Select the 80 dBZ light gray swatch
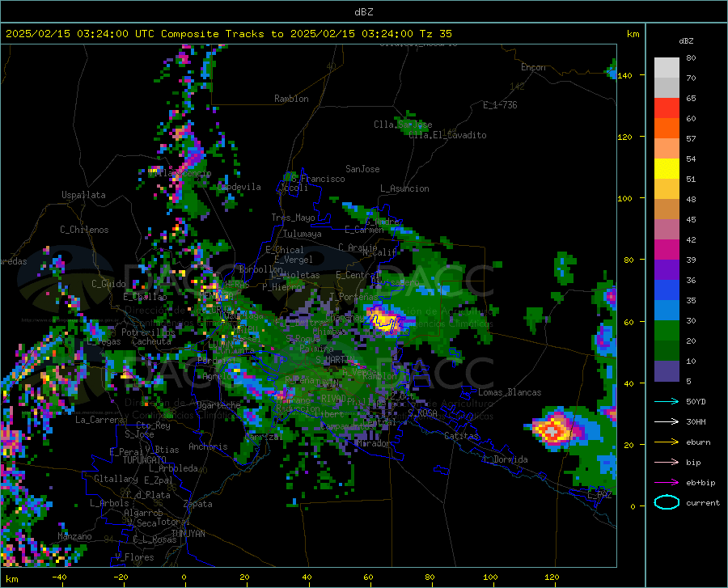The image size is (728, 588). (x=667, y=68)
